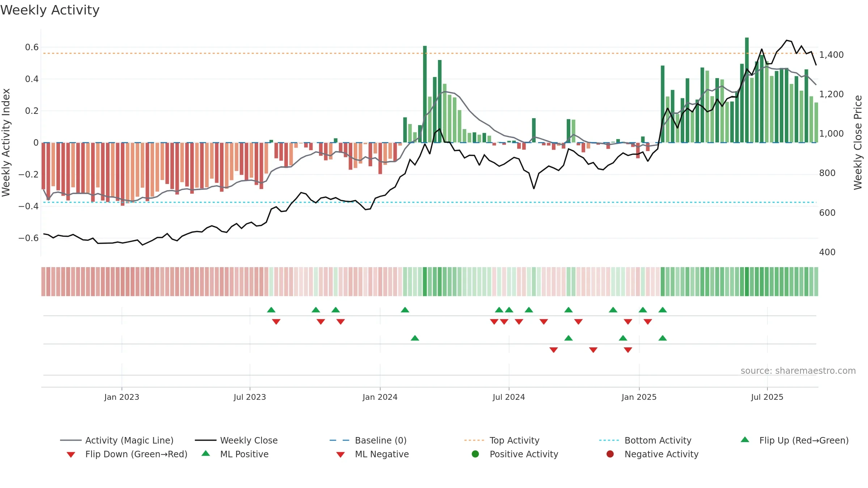Click the ML positive triangle in early 2024

(x=415, y=338)
